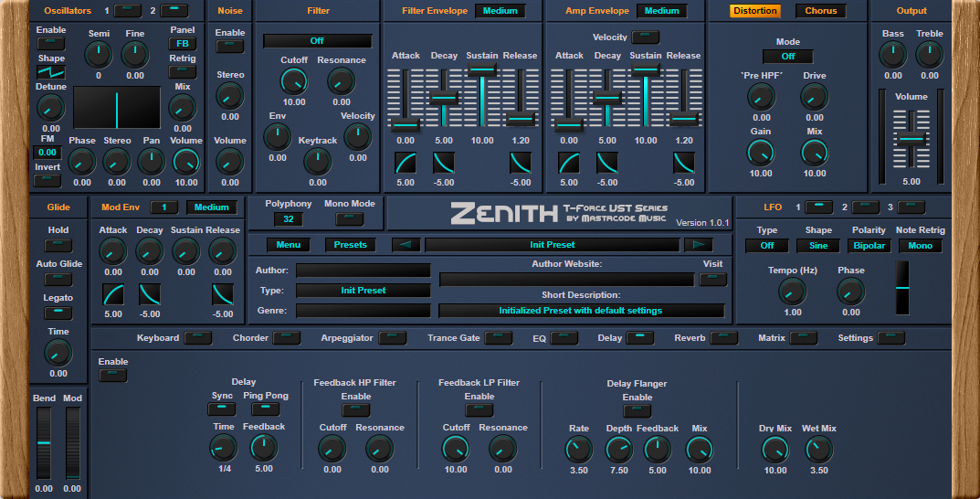Open the Amp Envelope Medium speed dropdown
This screenshot has height=499, width=980.
[x=662, y=11]
